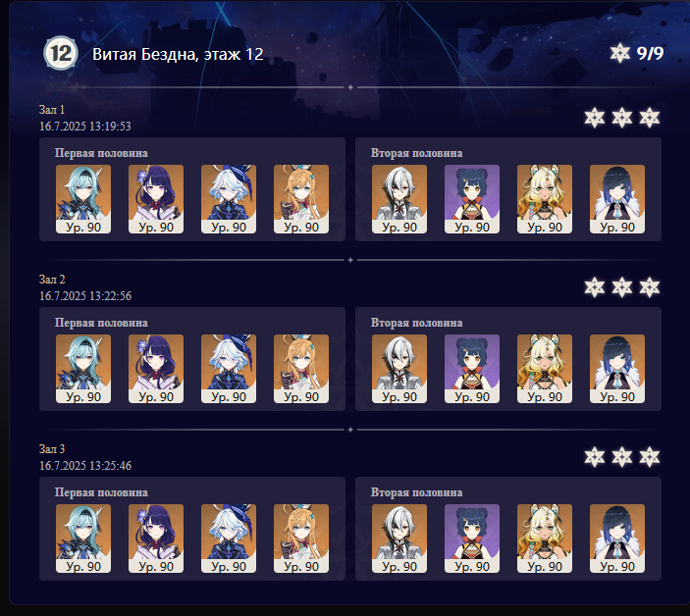Click the dark blue-haired character in Зал 1 second half
Viewport: 690px width, 616px height.
click(x=617, y=199)
